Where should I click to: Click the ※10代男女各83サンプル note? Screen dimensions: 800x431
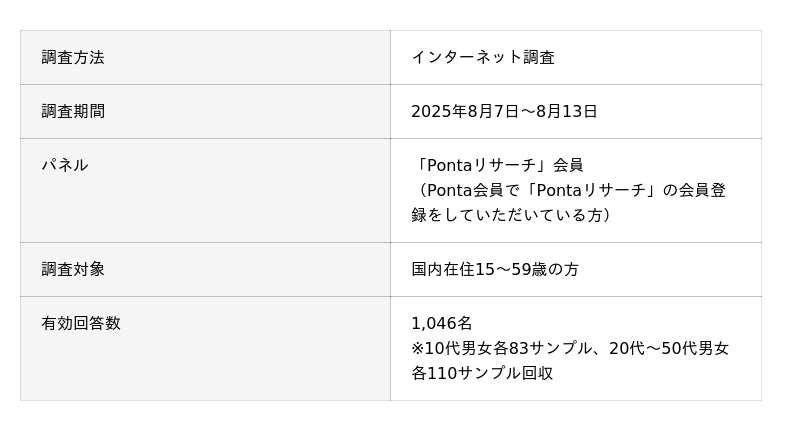coord(500,349)
